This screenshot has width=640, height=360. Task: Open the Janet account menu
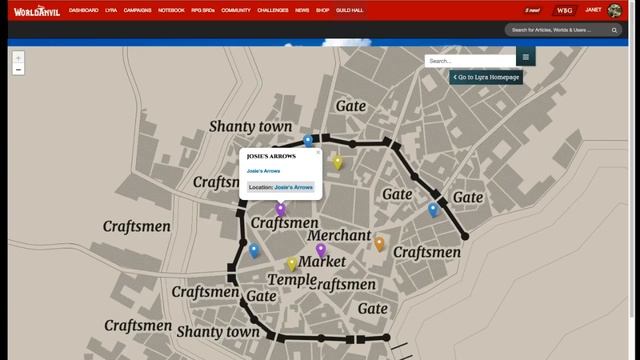(593, 10)
